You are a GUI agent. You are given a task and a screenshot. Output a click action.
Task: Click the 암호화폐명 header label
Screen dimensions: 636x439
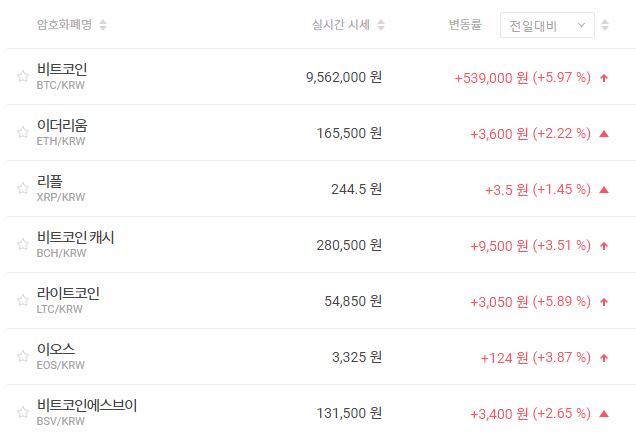click(x=64, y=25)
